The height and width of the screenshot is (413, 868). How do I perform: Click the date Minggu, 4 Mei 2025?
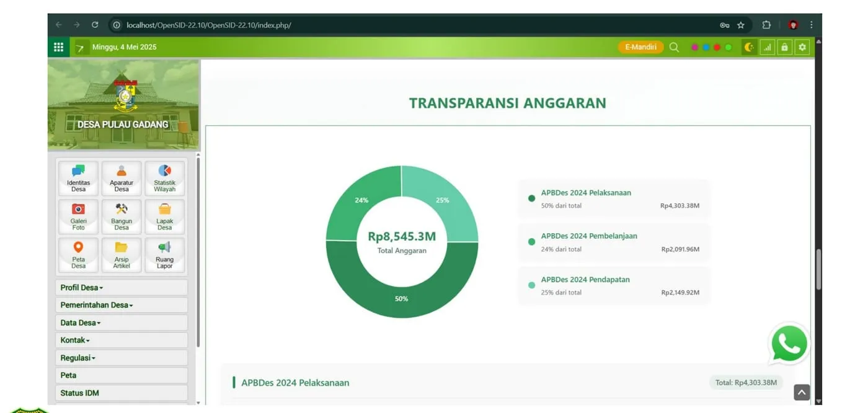pyautogui.click(x=124, y=47)
